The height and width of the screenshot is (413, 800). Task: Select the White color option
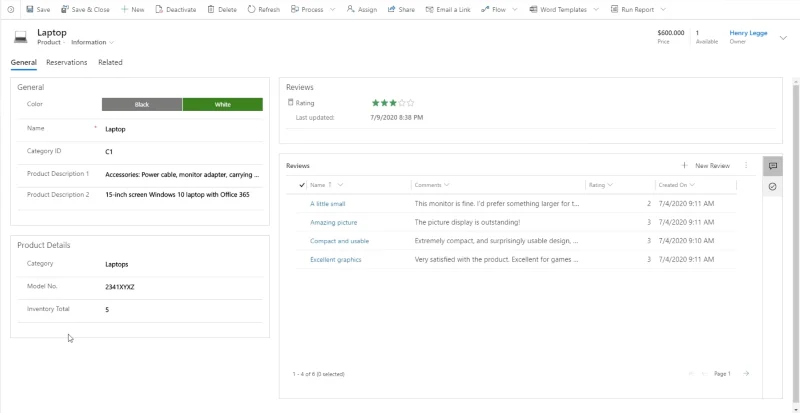tap(222, 104)
